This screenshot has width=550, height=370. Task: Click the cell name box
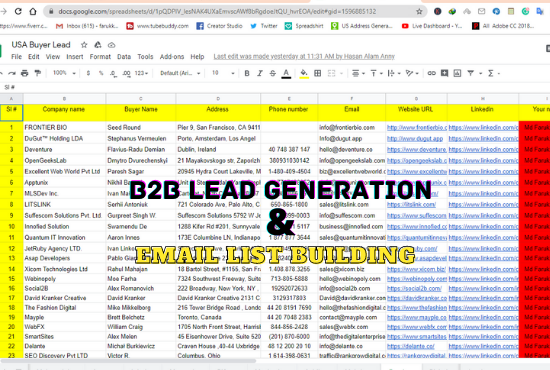(10, 87)
